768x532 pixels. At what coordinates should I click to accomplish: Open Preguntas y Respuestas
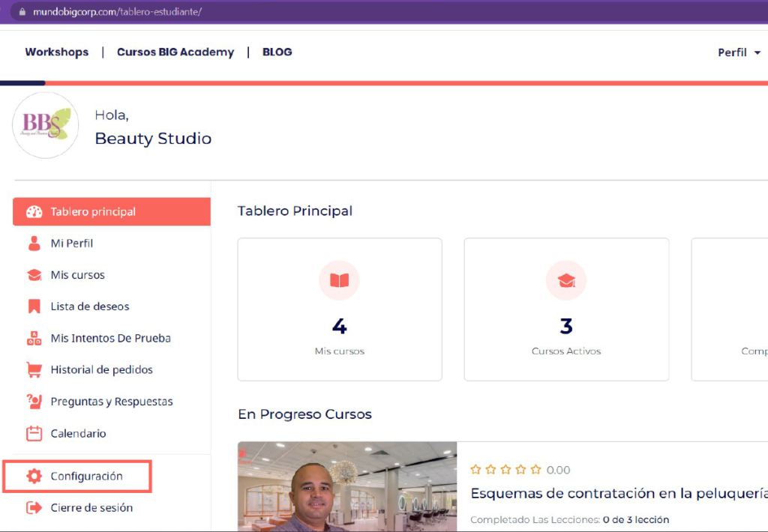pos(112,402)
